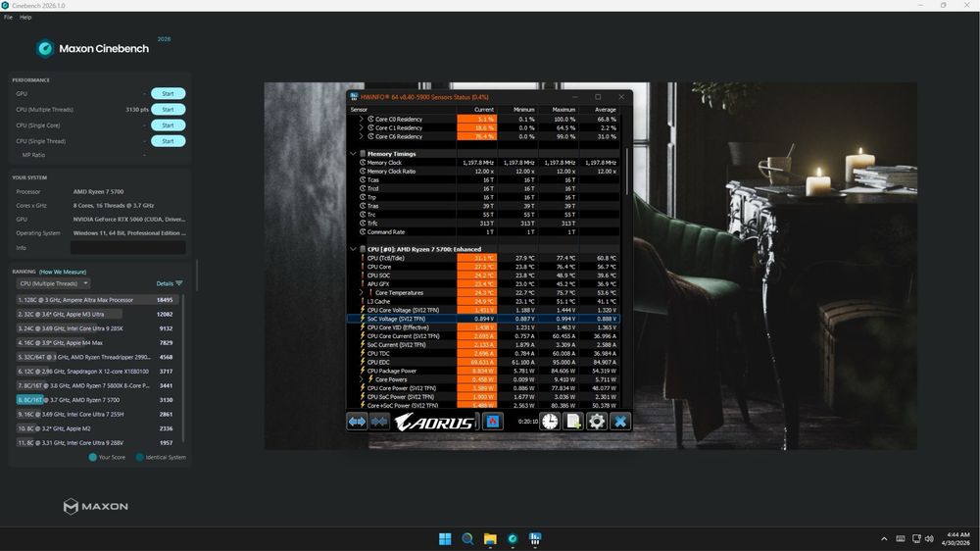Click the Maximum column header
The image size is (980, 551).
[563, 110]
